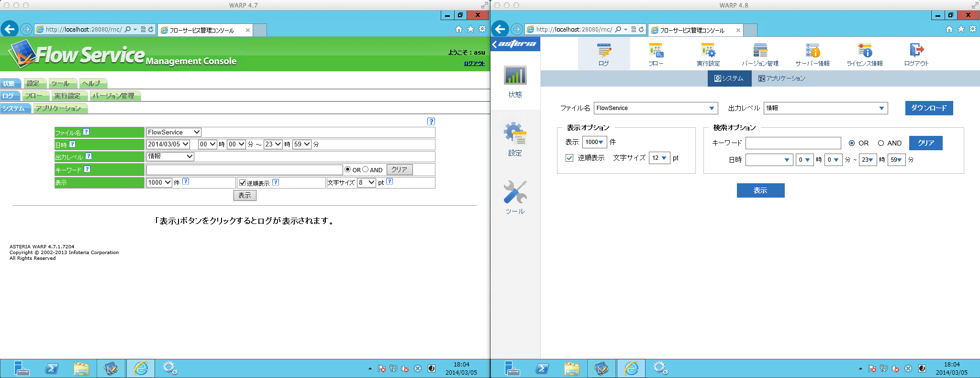Click help icon next to 出力レベル in 4.7

89,156
